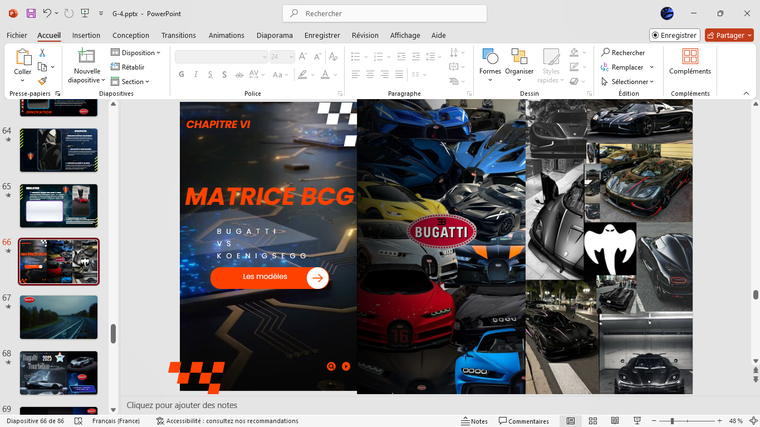Image resolution: width=760 pixels, height=427 pixels.
Task: Start slideshow from status bar icon
Action: [635, 421]
